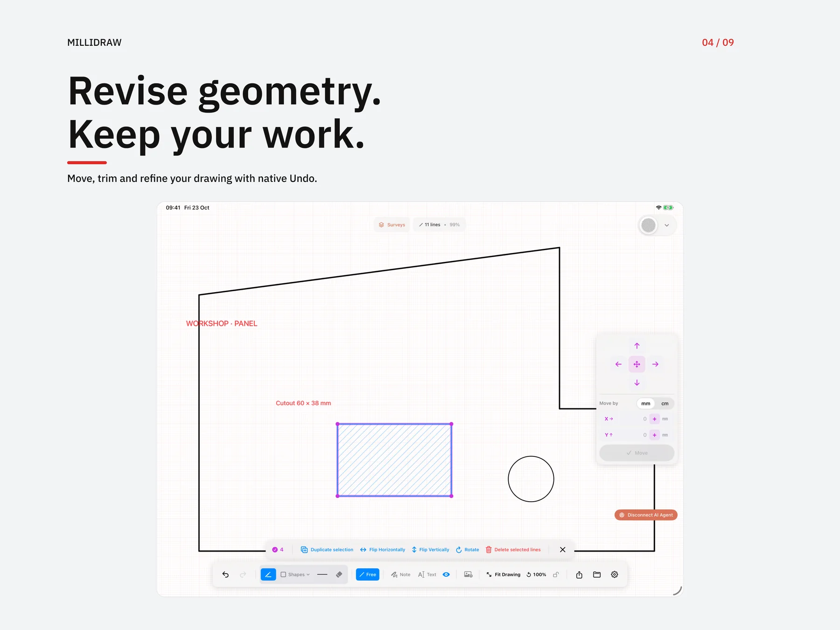The image size is (840, 630).
Task: Toggle the canvas lock icon
Action: 556,574
